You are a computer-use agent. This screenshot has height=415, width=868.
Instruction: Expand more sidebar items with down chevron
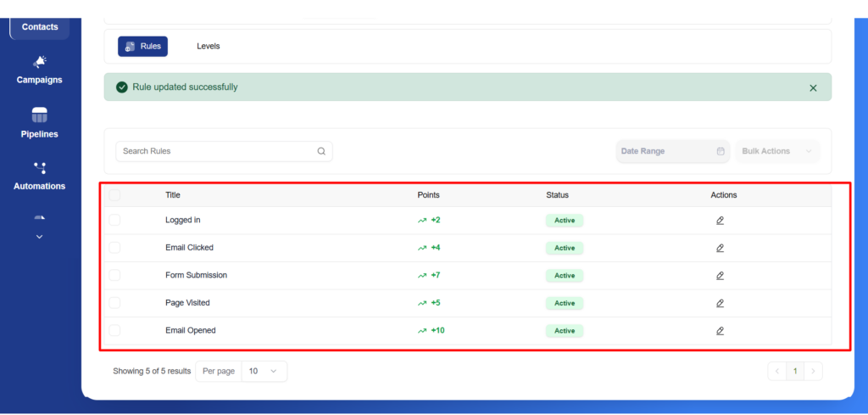point(39,237)
